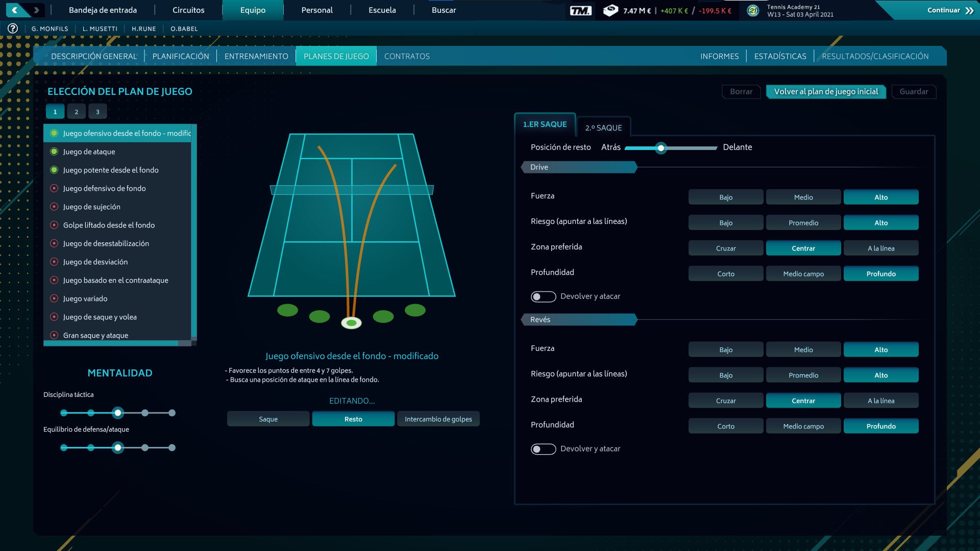Adjust the Posición de resto slider handle
This screenshot has height=551, width=980.
pyautogui.click(x=661, y=148)
